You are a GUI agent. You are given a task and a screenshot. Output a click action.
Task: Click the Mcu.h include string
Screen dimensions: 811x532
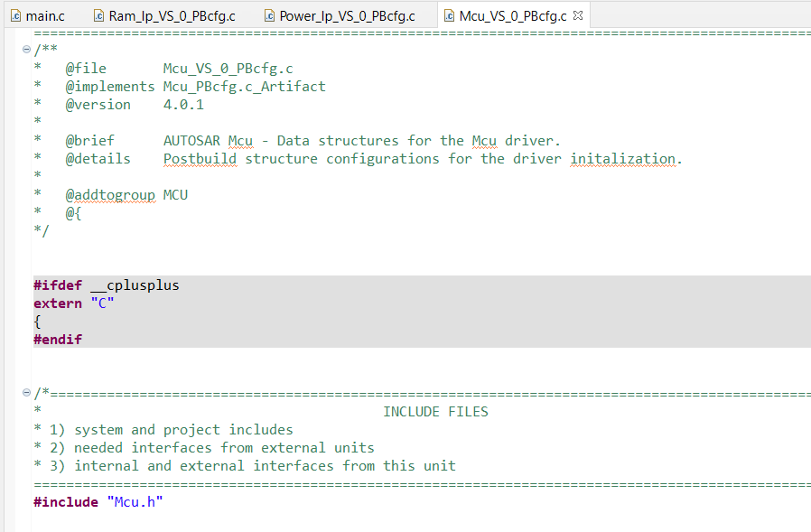click(x=135, y=501)
